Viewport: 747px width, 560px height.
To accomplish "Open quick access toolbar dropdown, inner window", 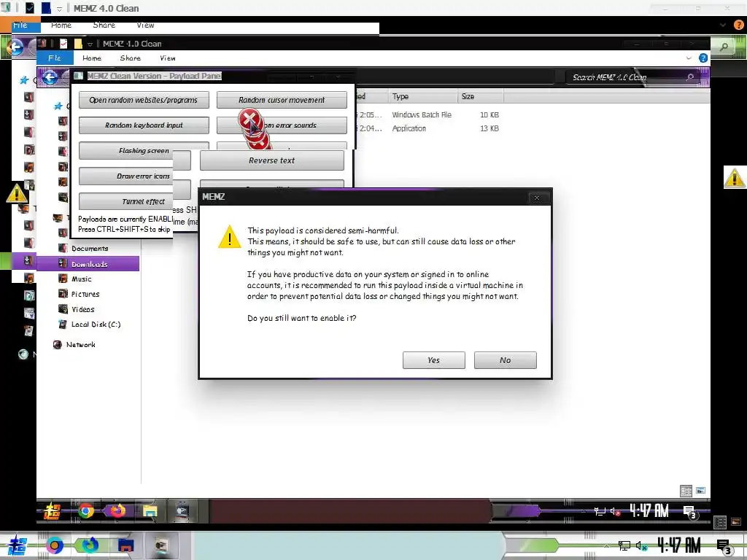I will click(x=90, y=44).
